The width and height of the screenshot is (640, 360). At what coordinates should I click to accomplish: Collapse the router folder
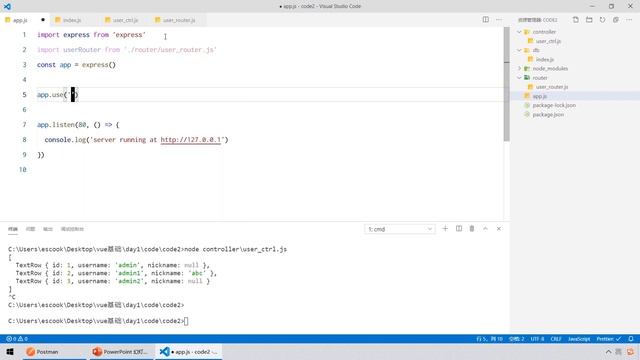[520, 78]
